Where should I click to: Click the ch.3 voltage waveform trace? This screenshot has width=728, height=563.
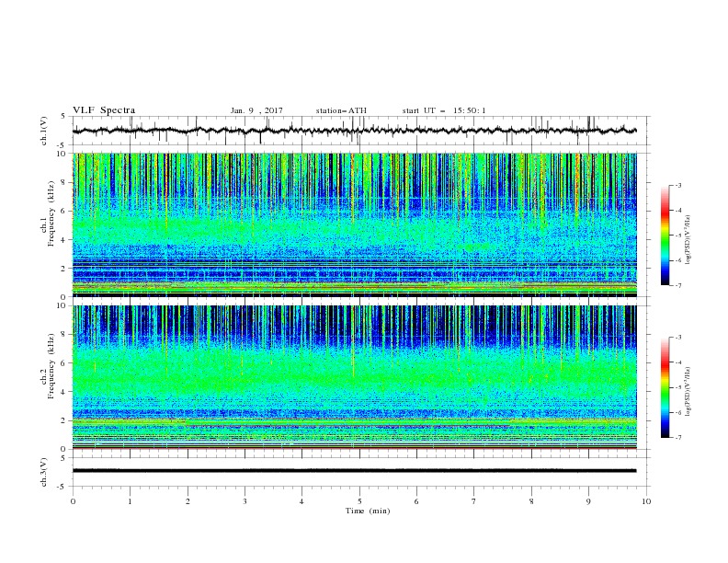click(x=354, y=471)
